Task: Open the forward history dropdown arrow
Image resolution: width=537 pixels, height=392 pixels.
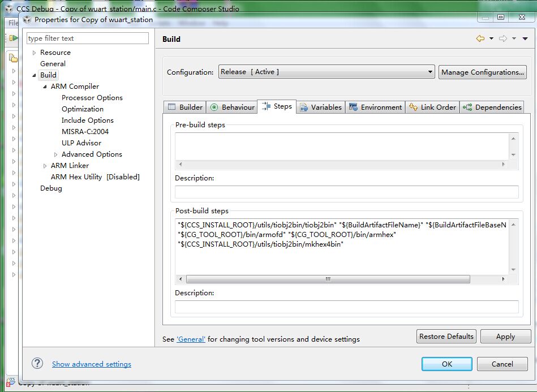Action: point(514,38)
